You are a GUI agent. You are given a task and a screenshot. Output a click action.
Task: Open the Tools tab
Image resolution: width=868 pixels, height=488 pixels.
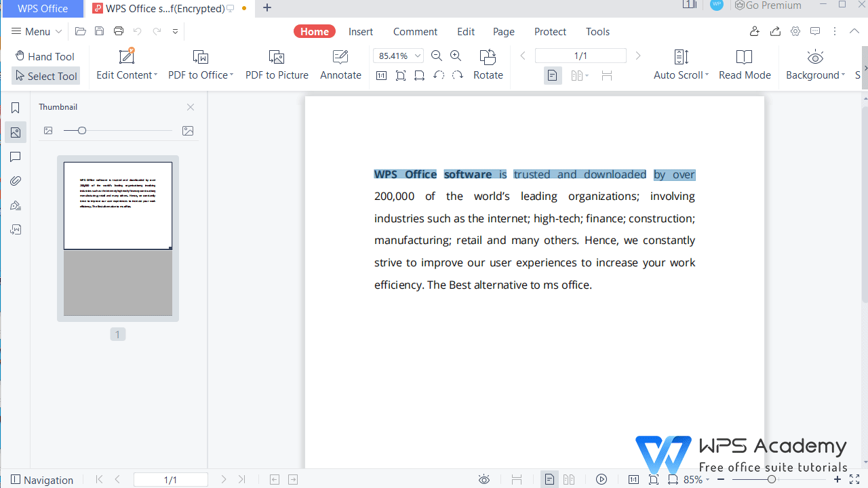pyautogui.click(x=597, y=31)
